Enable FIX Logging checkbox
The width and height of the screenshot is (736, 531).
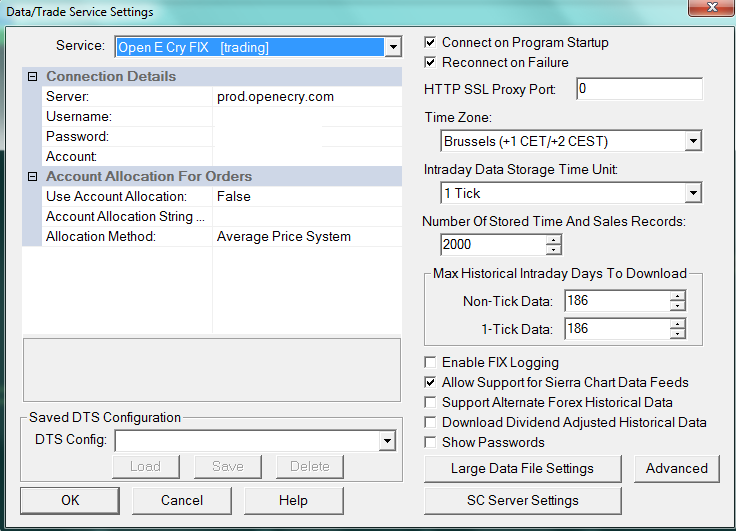pyautogui.click(x=429, y=362)
